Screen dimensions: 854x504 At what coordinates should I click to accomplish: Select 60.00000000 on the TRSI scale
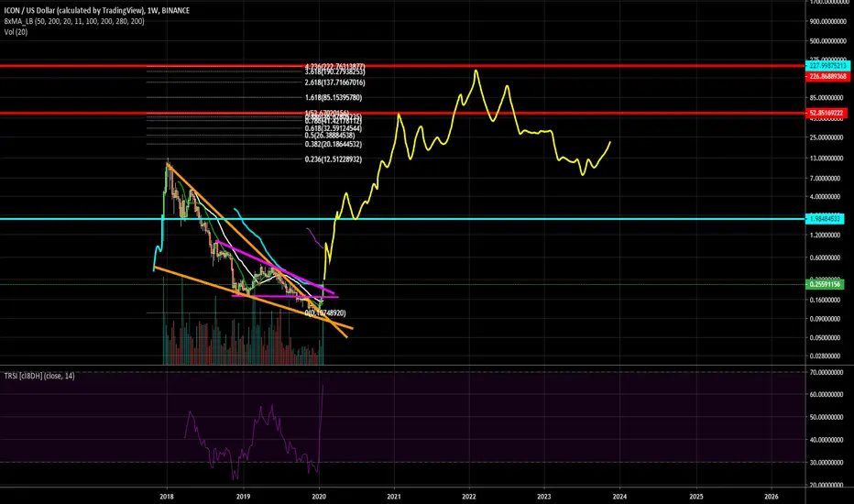tap(827, 394)
